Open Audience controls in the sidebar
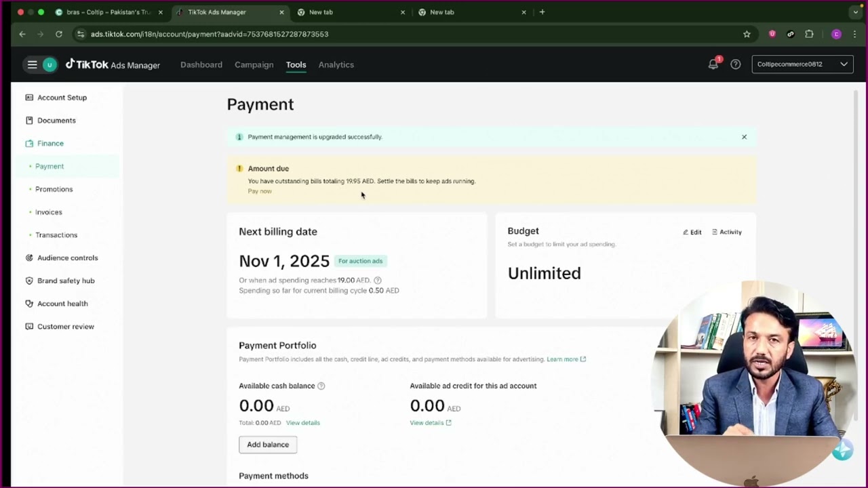868x488 pixels. pos(67,258)
